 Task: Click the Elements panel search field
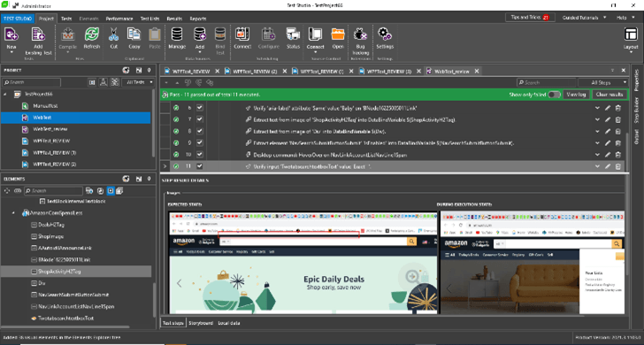tap(53, 190)
